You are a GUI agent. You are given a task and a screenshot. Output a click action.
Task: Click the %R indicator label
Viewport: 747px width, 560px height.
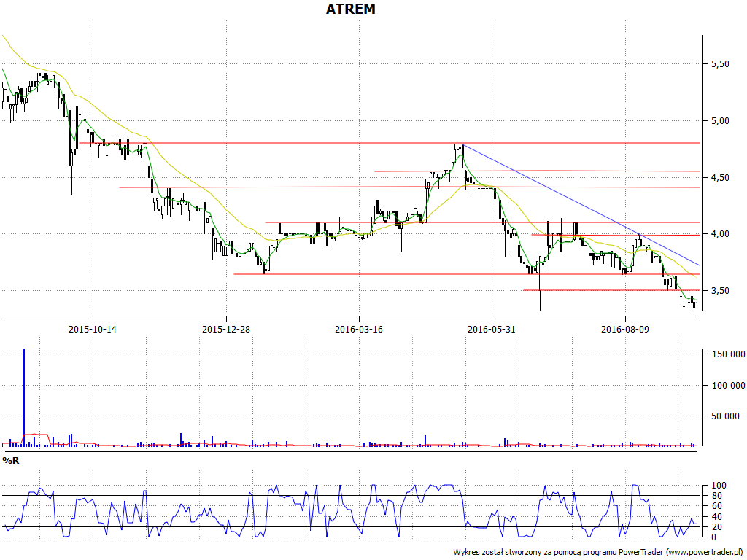point(10,461)
